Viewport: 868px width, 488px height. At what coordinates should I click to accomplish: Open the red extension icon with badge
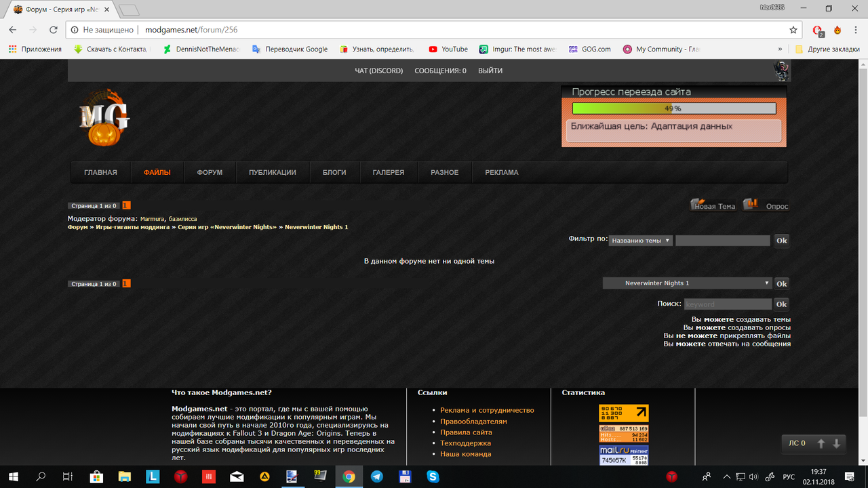(x=818, y=30)
